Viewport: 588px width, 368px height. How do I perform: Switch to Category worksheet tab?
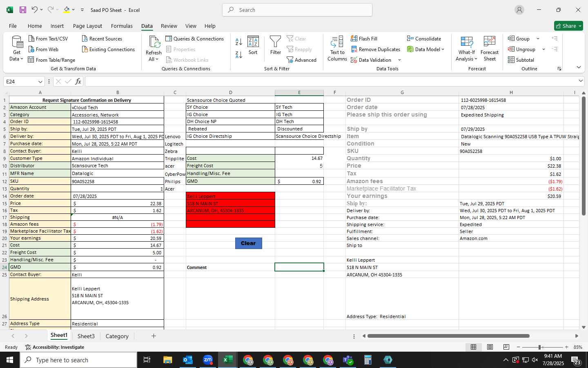(x=117, y=336)
